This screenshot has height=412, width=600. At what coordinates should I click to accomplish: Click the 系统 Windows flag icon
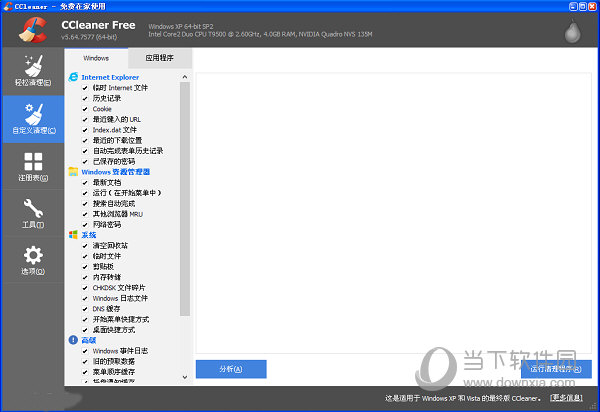pos(73,235)
